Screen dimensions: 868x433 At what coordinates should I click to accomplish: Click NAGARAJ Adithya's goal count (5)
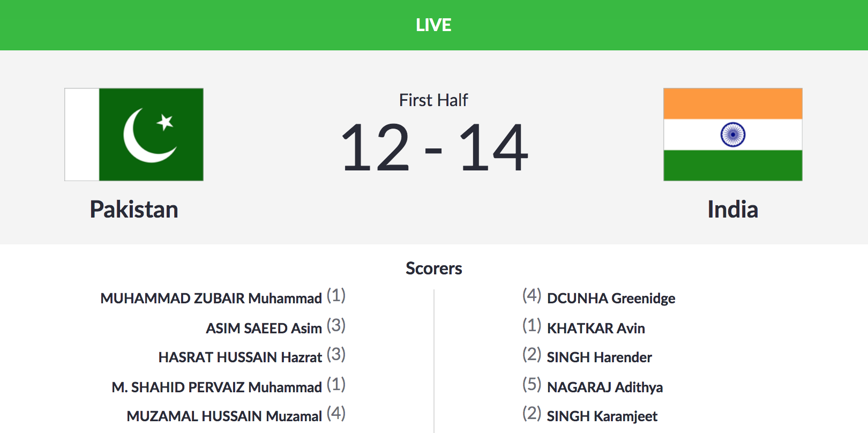(532, 384)
